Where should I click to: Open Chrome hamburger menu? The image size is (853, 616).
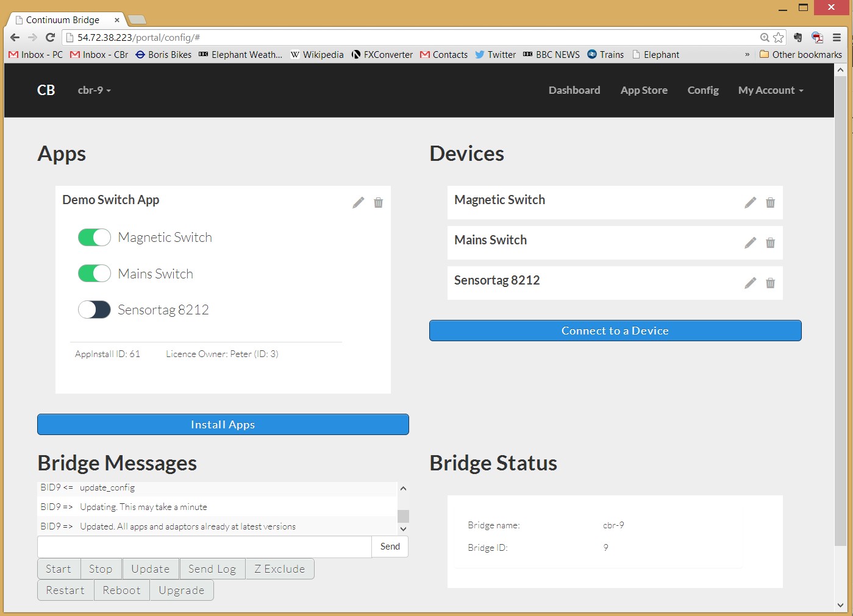point(837,37)
